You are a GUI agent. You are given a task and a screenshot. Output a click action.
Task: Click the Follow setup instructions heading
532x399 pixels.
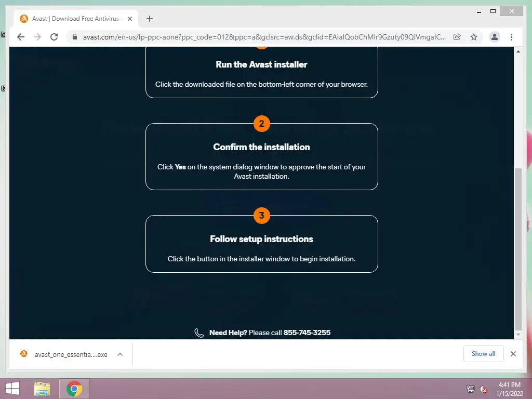[x=261, y=239]
